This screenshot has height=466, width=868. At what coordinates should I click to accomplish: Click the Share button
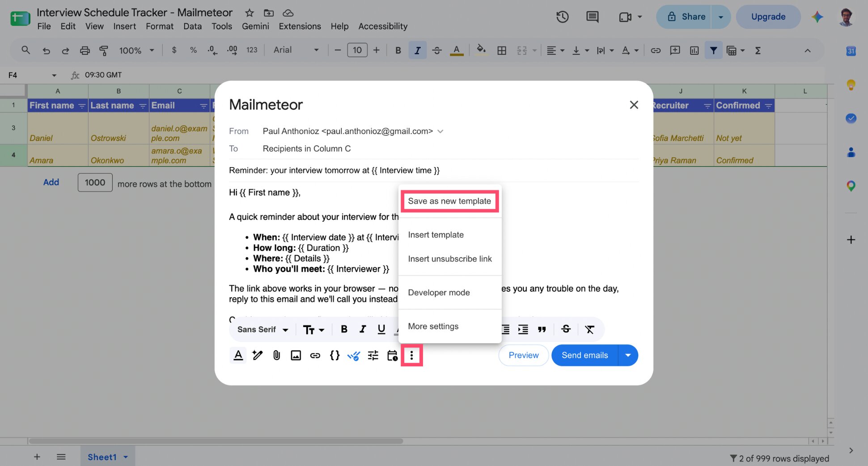(684, 17)
